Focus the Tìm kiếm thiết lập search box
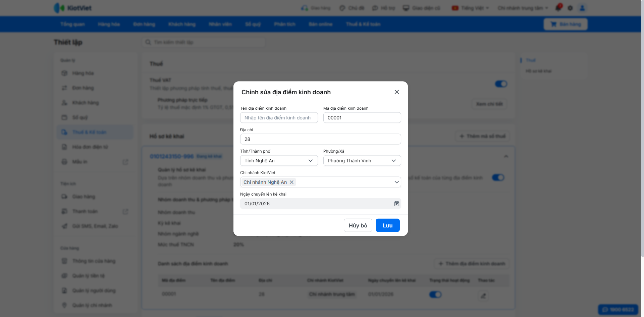This screenshot has width=644, height=317. click(203, 42)
